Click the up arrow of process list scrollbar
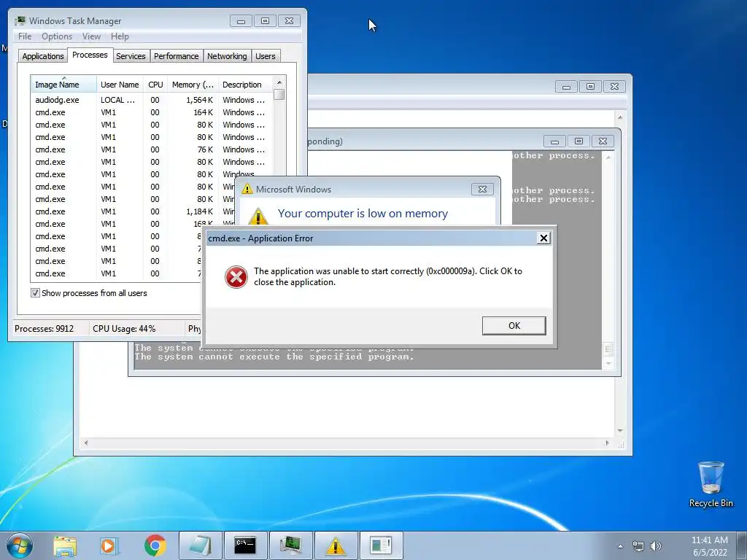The width and height of the screenshot is (747, 560). pyautogui.click(x=279, y=82)
